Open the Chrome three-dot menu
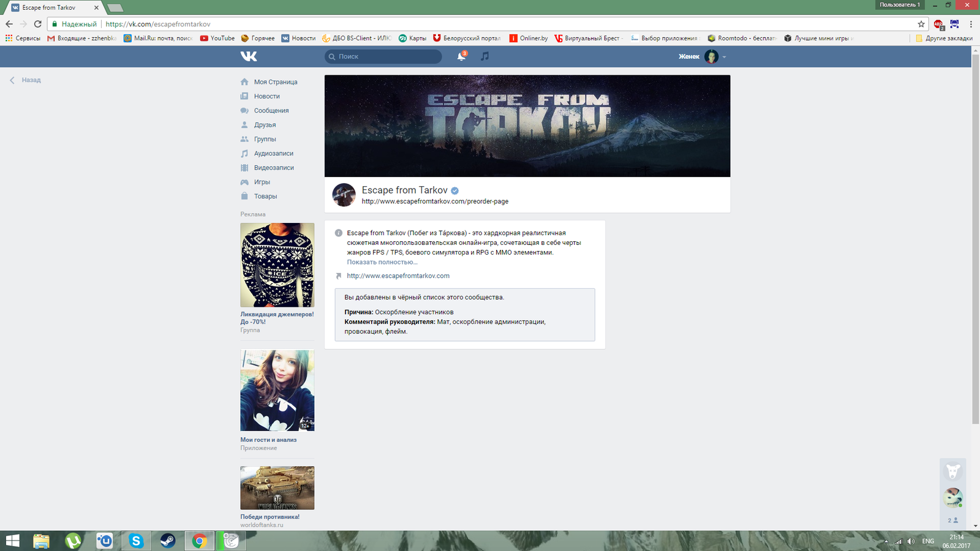 click(x=971, y=24)
